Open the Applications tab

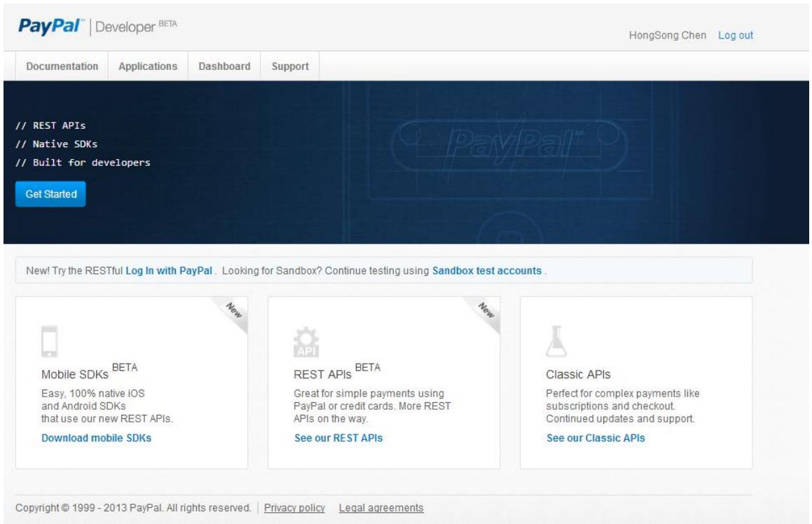[148, 67]
